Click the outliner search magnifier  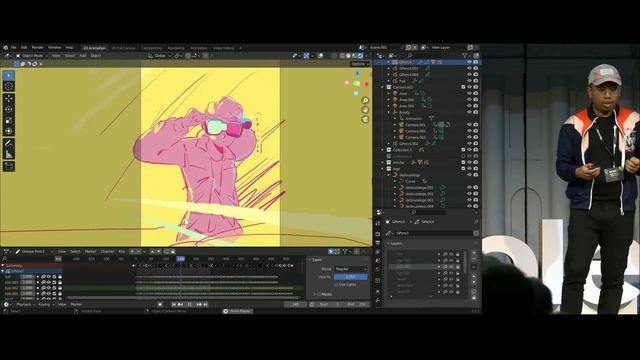coord(410,56)
